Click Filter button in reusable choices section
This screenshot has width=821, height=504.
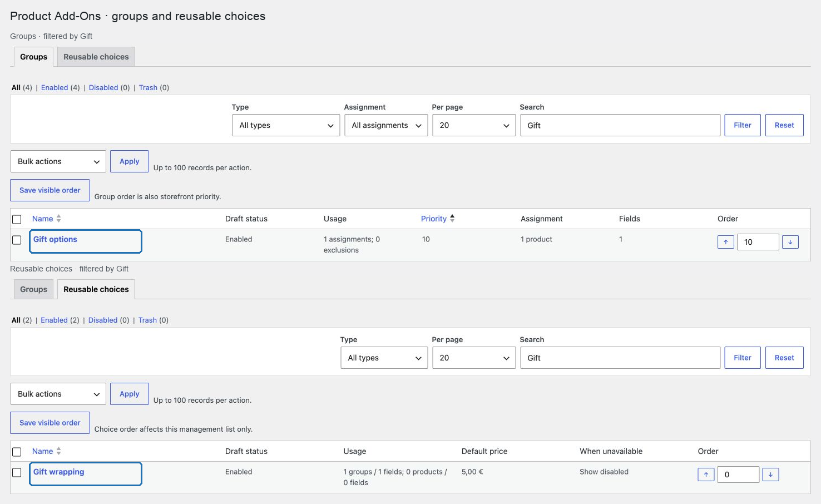point(743,358)
